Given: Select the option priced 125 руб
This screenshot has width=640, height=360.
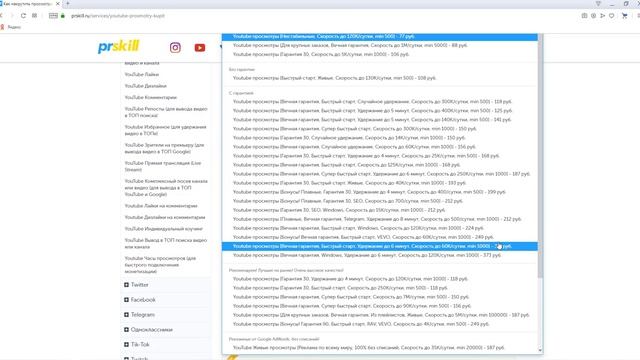Looking at the screenshot, I should pyautogui.click(x=380, y=111).
